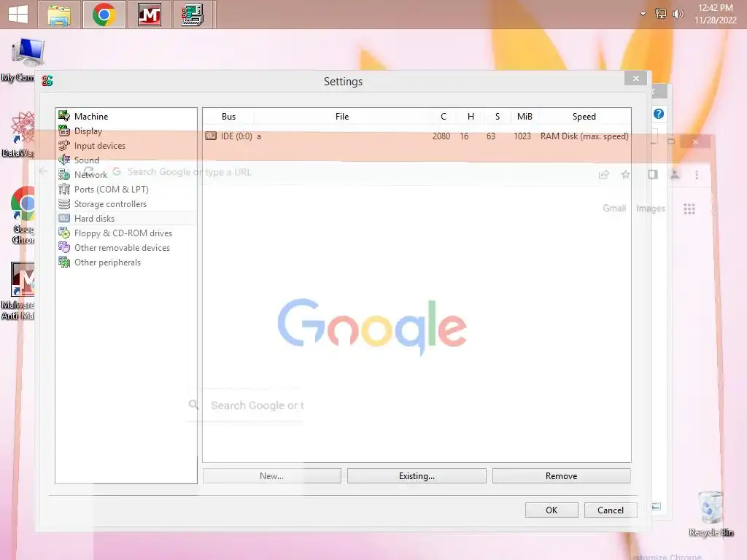The width and height of the screenshot is (747, 560).
Task: Bookmark this page star in Chrome
Action: pos(625,175)
